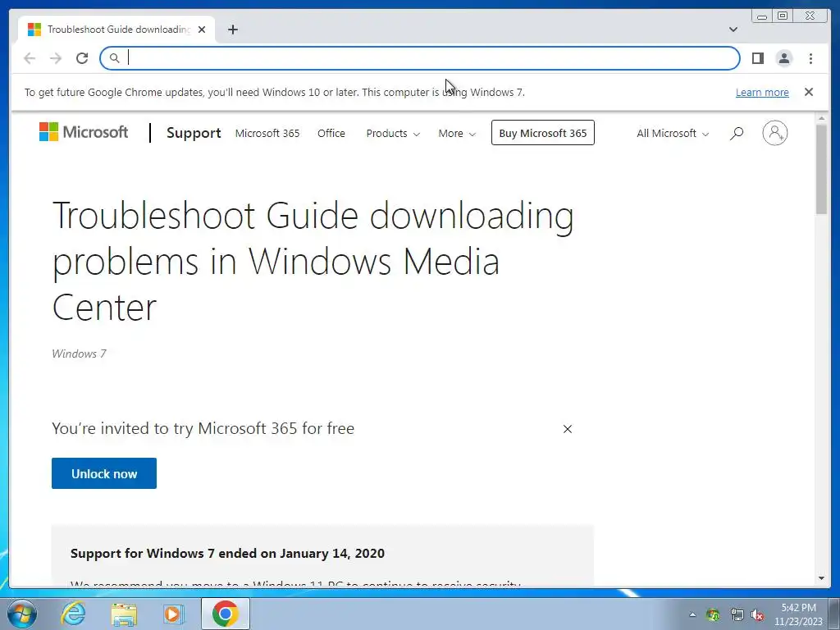Open Microsoft 365 nav item
The height and width of the screenshot is (630, 840).
click(267, 133)
